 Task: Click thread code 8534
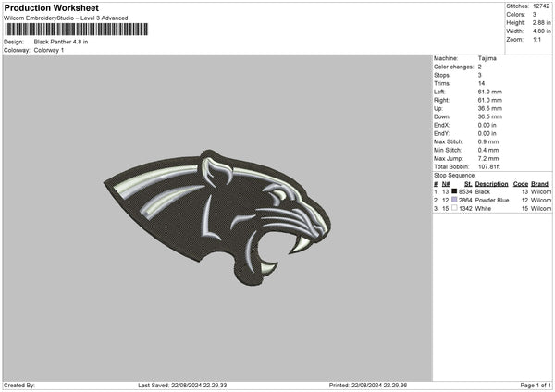[x=465, y=191]
